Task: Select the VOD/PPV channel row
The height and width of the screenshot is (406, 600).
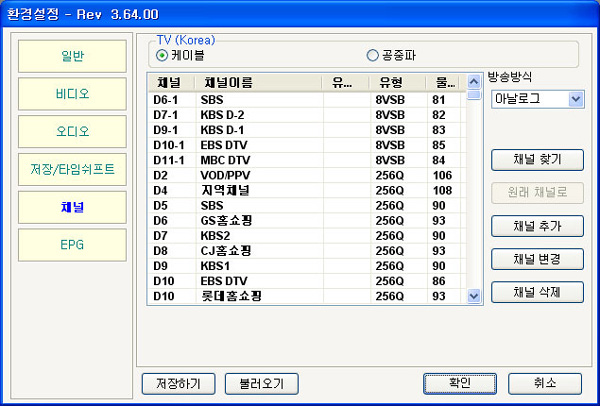Action: pos(307,175)
